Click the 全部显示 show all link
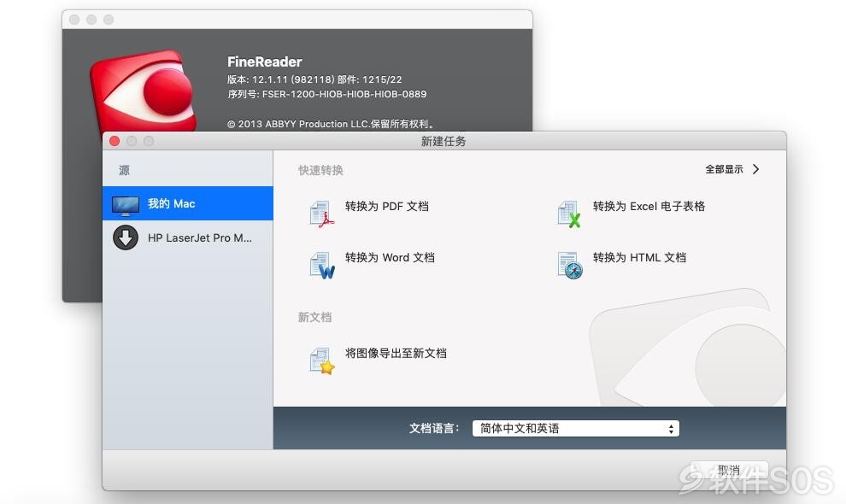 724,169
